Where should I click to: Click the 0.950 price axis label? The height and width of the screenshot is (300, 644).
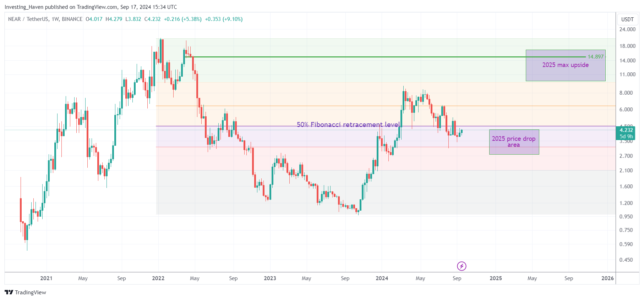click(626, 217)
